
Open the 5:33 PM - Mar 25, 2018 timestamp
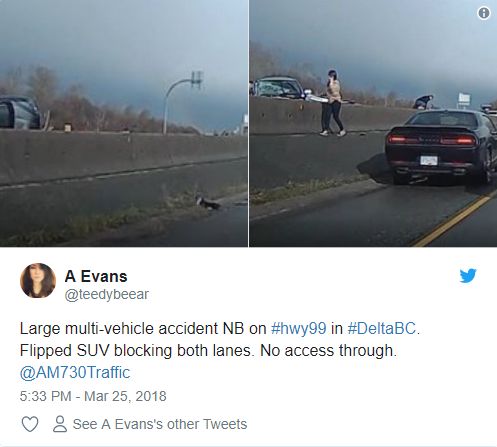tap(93, 396)
